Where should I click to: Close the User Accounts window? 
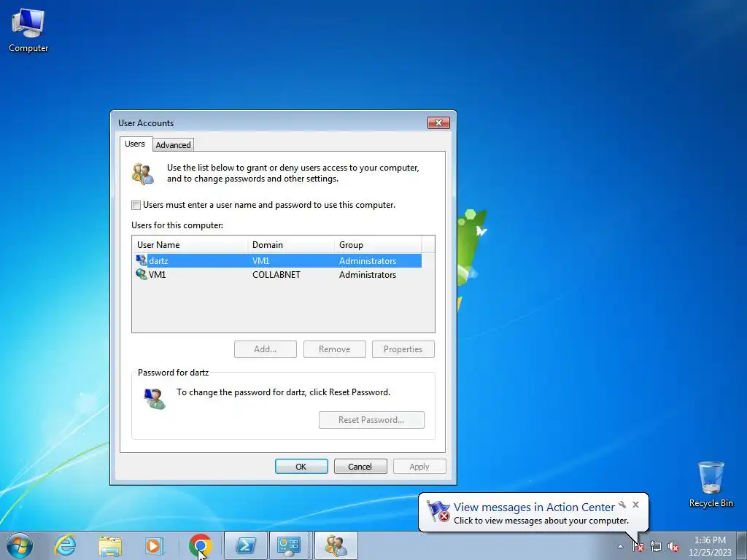click(438, 122)
